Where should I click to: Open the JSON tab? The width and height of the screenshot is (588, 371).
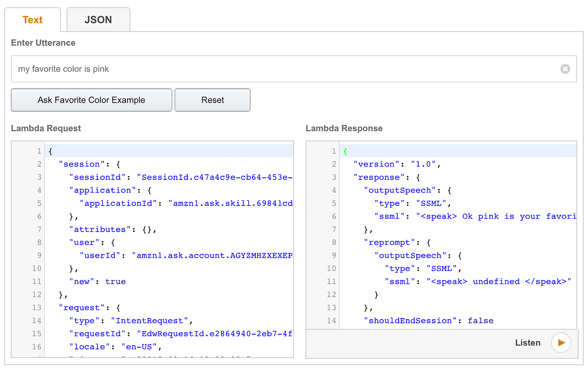(x=98, y=20)
